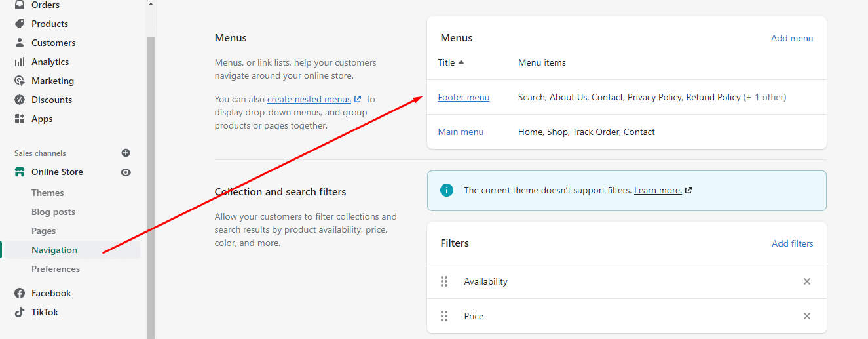
Task: Click the sidebar scroll up arrow
Action: (151, 5)
